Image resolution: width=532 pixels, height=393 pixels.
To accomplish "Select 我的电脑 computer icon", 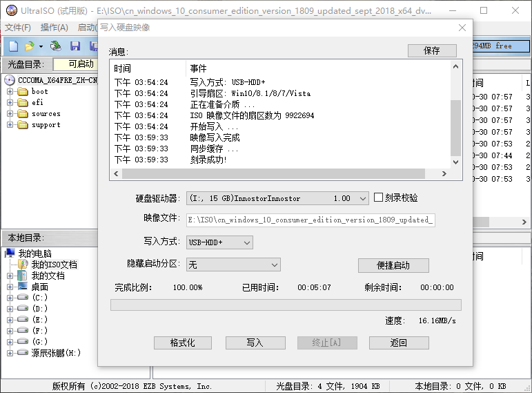I will click(x=10, y=253).
